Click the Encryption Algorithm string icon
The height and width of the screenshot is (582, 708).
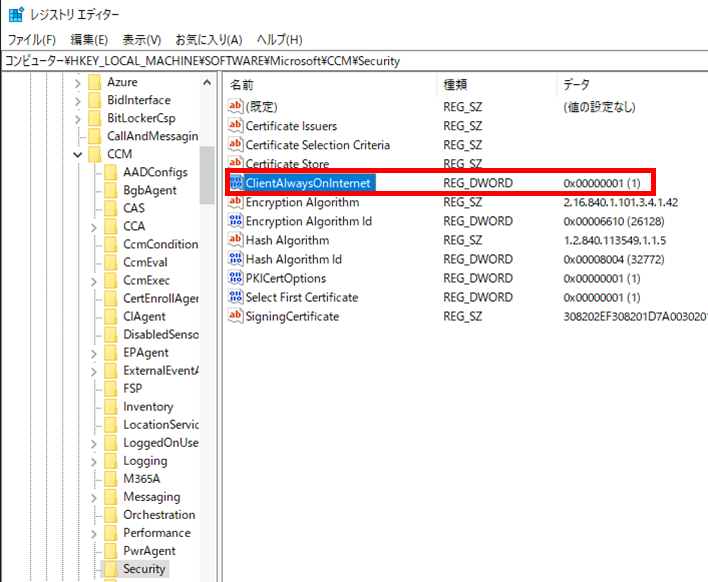pos(235,201)
